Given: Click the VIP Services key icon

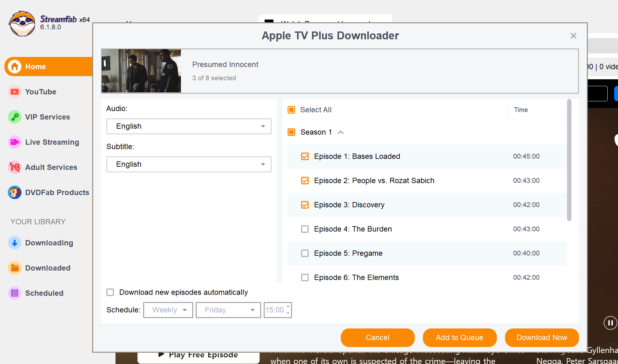Looking at the screenshot, I should pos(14,117).
